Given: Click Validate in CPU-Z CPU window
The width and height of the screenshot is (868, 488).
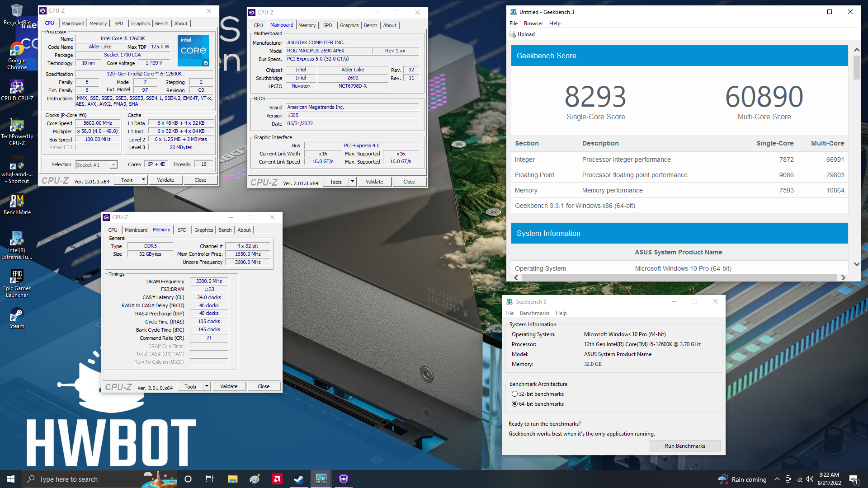Looking at the screenshot, I should tap(165, 180).
